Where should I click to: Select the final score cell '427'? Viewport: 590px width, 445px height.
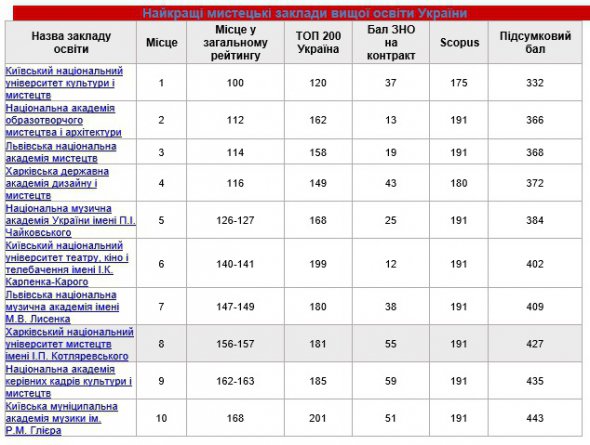tap(535, 344)
